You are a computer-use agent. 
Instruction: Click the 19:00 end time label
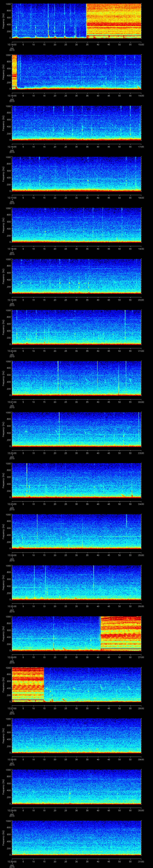pos(141,249)
